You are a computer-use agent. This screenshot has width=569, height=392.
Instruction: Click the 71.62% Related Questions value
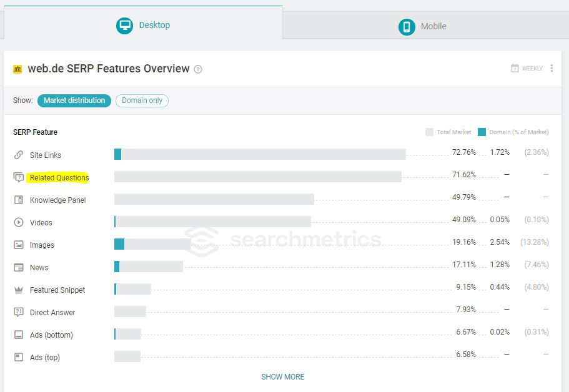464,175
